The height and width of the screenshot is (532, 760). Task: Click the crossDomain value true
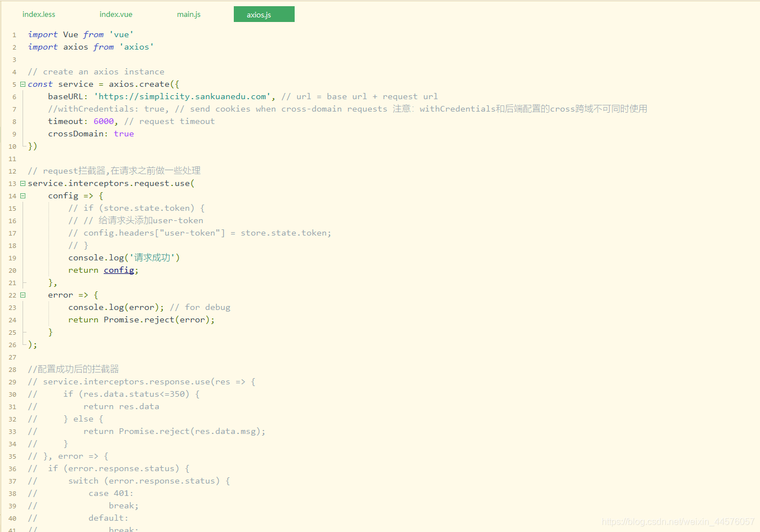pos(124,134)
